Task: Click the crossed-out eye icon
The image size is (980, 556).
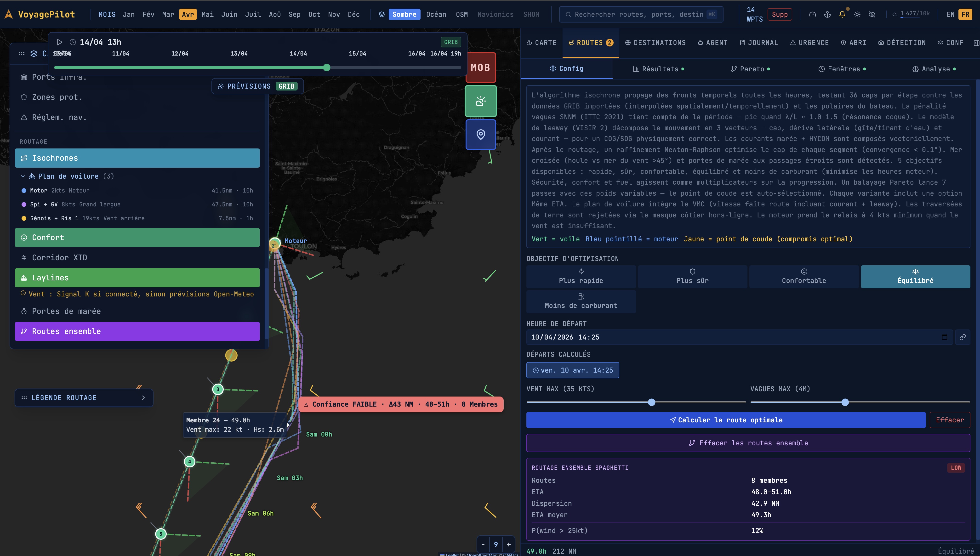Action: 872,15
